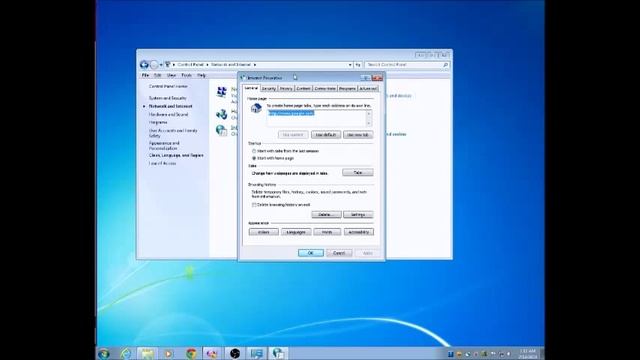Open Programs category link
Image resolution: width=640 pixels, height=360 pixels.
(x=158, y=122)
